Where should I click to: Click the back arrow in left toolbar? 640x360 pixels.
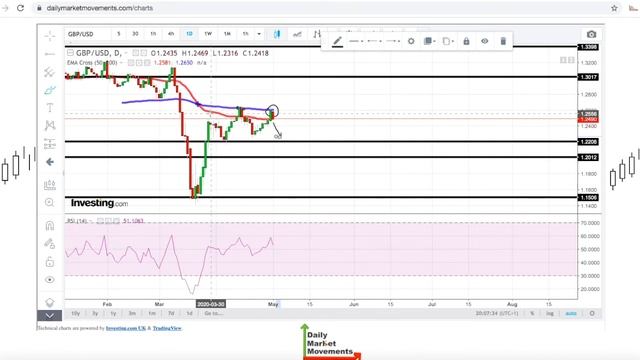pyautogui.click(x=50, y=162)
